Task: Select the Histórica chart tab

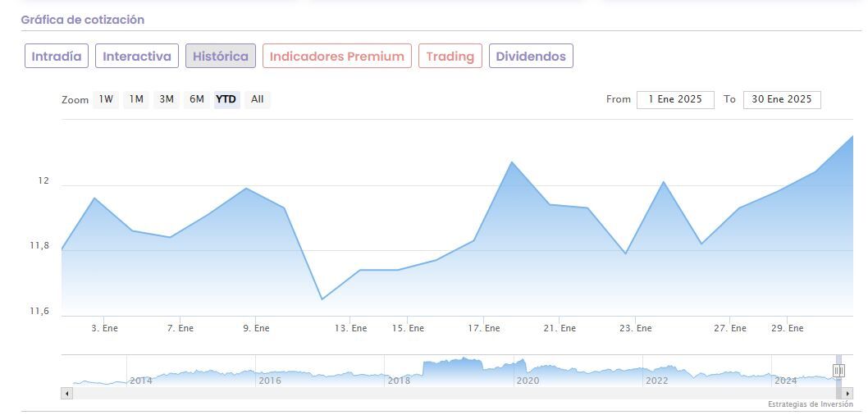Action: pyautogui.click(x=221, y=57)
